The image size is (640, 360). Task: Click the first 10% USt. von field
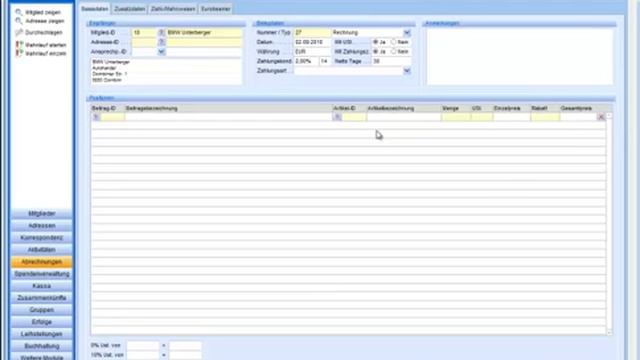pyautogui.click(x=142, y=355)
